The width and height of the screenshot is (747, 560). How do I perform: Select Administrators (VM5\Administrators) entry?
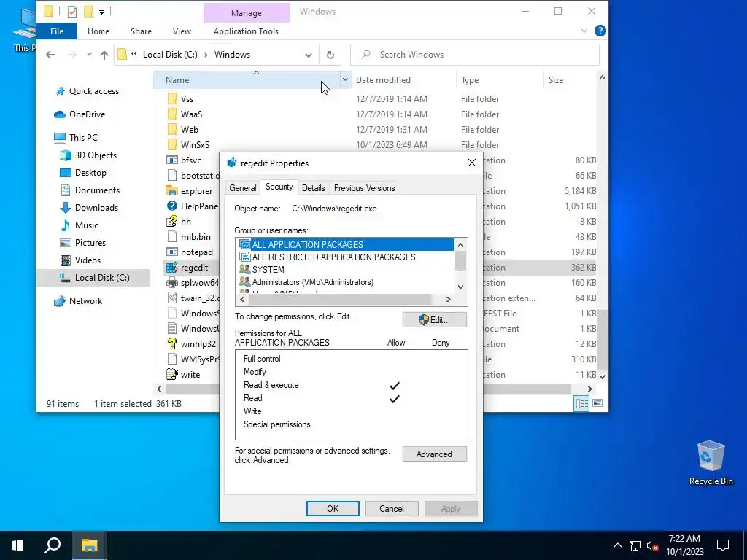pyautogui.click(x=347, y=282)
